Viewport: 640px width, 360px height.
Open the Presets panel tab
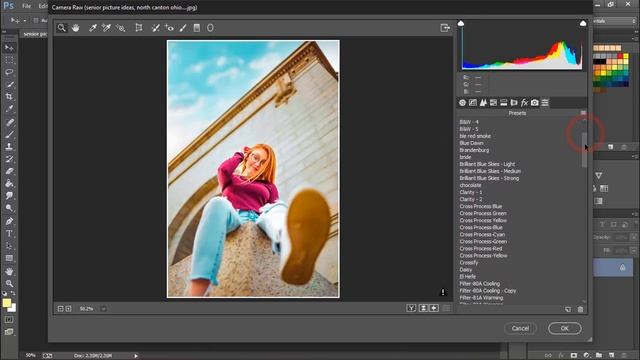(545, 103)
